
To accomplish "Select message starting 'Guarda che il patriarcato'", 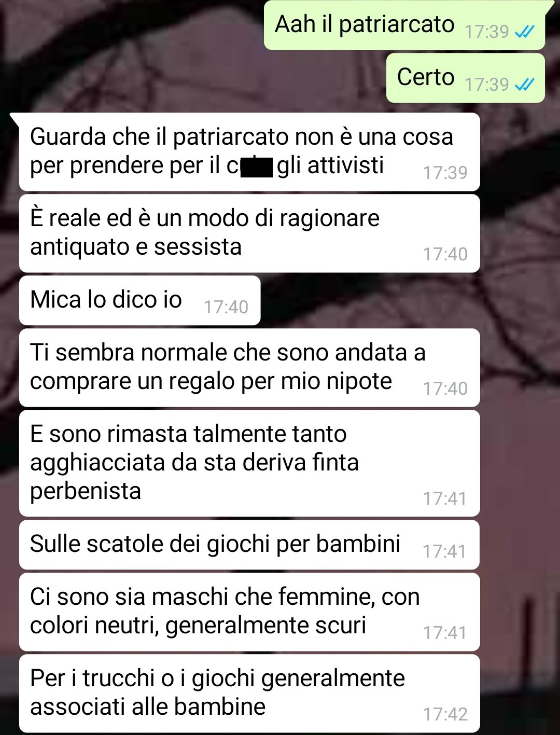I will pyautogui.click(x=249, y=152).
